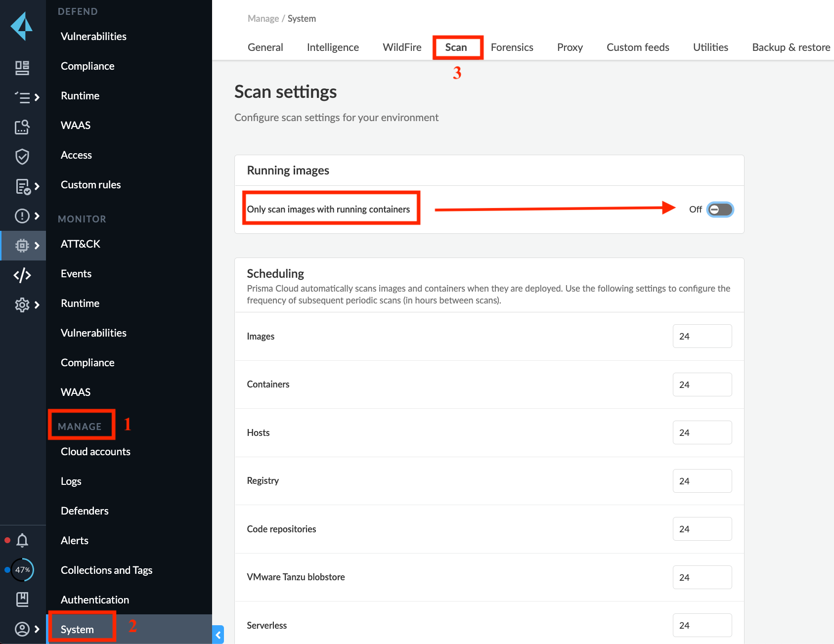Toggle Only scan images with running containers

click(x=719, y=210)
